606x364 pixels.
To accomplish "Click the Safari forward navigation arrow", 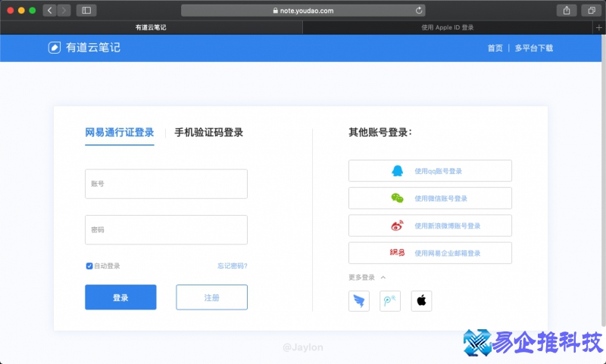I will [64, 11].
